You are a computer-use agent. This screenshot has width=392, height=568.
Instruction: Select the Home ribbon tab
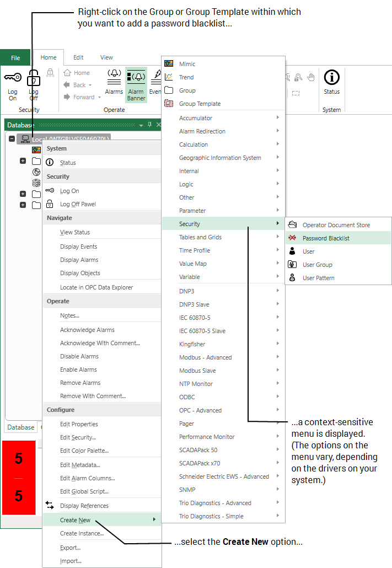[49, 57]
